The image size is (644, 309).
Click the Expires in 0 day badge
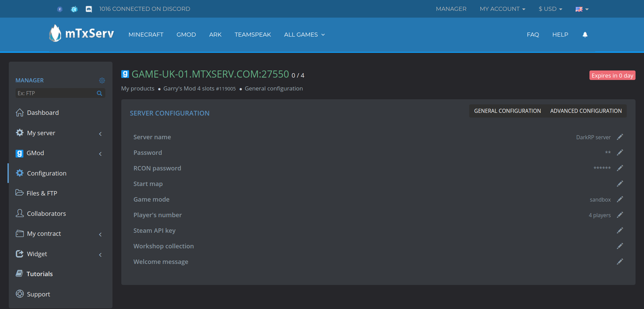coord(612,75)
